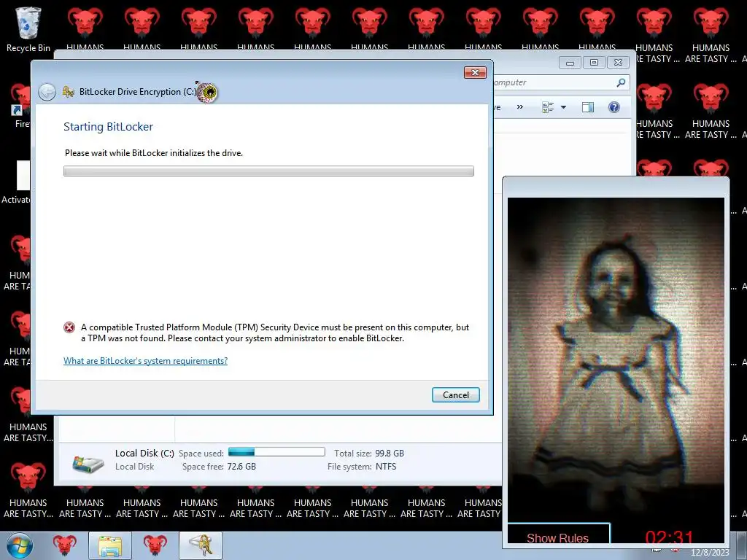747x560 pixels.
Task: Open BitLocker's system requirements help link
Action: click(x=145, y=361)
